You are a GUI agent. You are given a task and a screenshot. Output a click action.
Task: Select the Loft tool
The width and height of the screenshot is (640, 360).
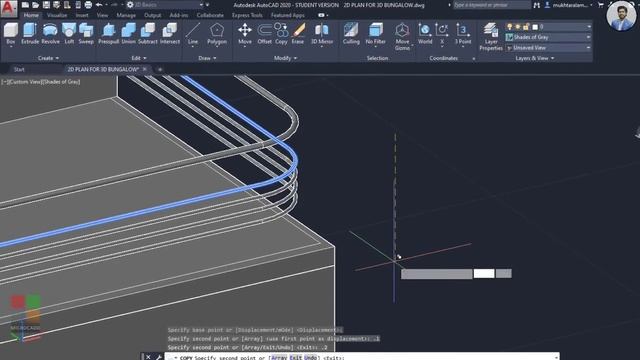point(69,33)
